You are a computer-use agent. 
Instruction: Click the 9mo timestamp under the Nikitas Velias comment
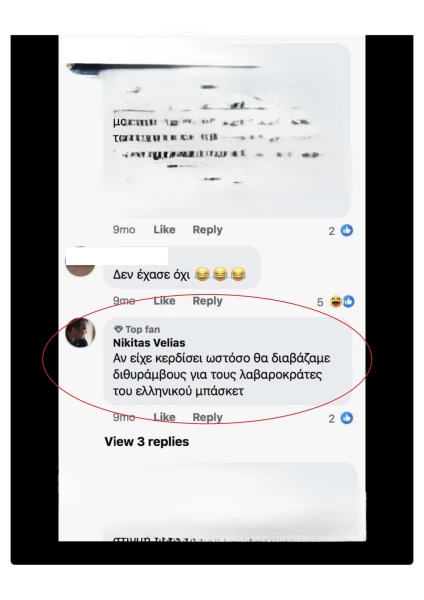pos(124,417)
